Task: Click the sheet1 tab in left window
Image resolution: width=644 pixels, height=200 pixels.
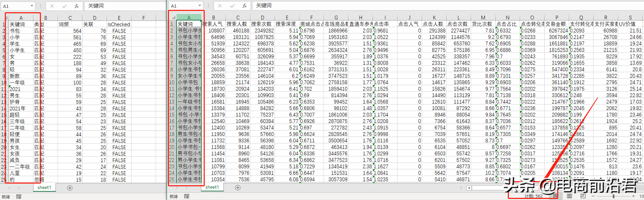Action: click(x=44, y=188)
